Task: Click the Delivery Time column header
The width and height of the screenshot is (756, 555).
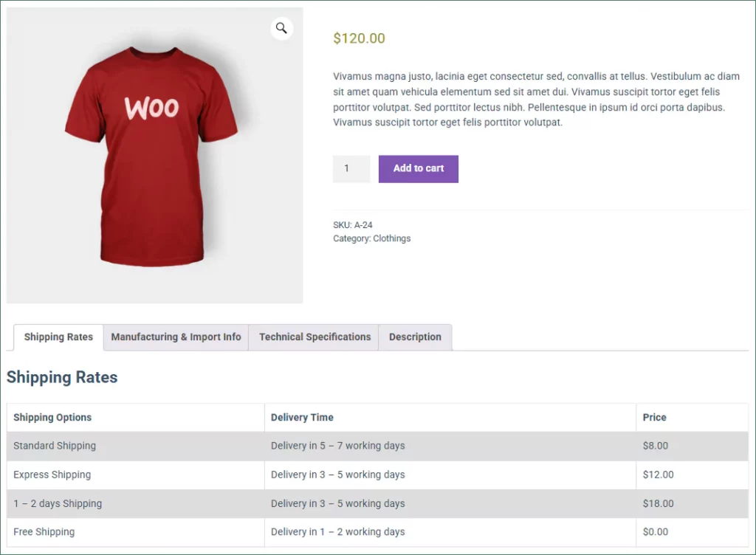Action: click(302, 417)
